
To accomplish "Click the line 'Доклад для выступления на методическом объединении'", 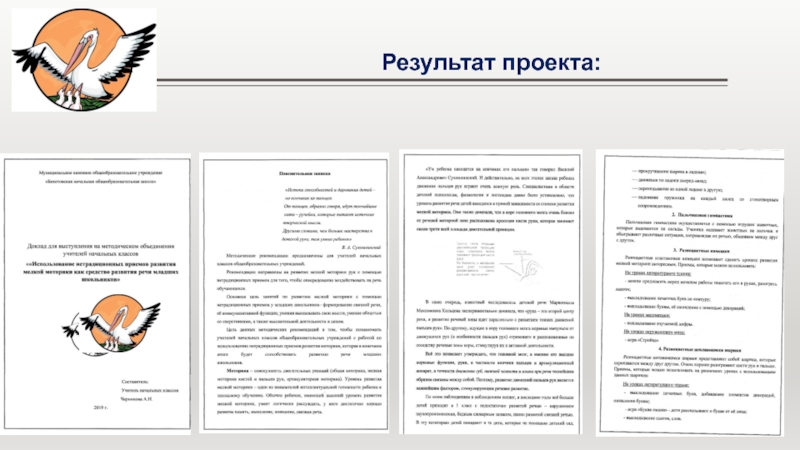I will pos(101,246).
